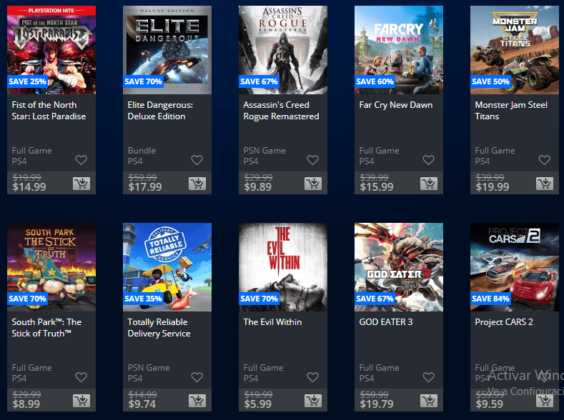Toggle wishlist heart for Monster Jam Steel Titans
This screenshot has height=420, width=564.
545,160
